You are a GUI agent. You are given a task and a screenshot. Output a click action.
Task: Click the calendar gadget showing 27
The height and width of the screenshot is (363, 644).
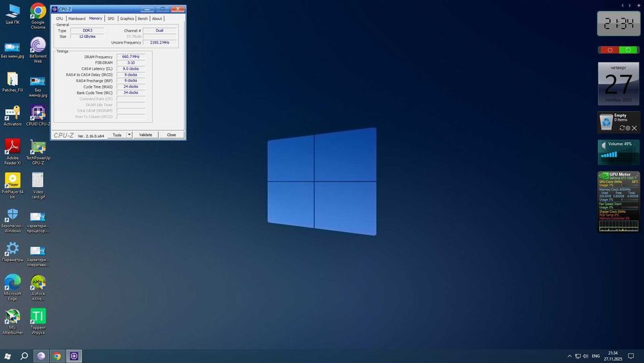click(618, 84)
